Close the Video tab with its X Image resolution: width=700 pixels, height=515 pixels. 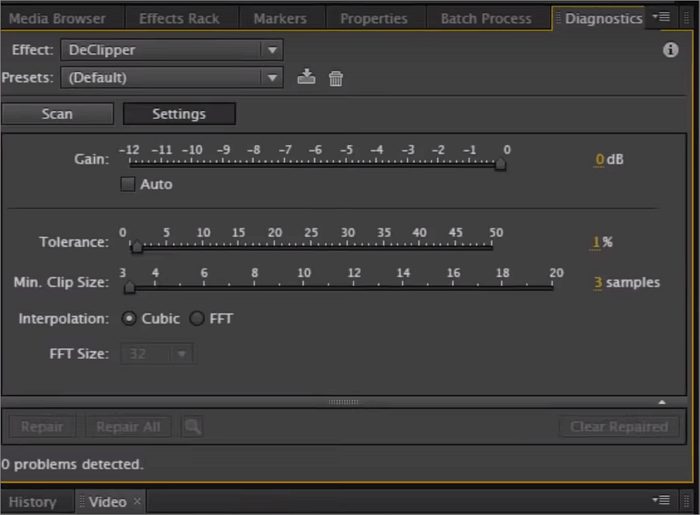coord(137,501)
